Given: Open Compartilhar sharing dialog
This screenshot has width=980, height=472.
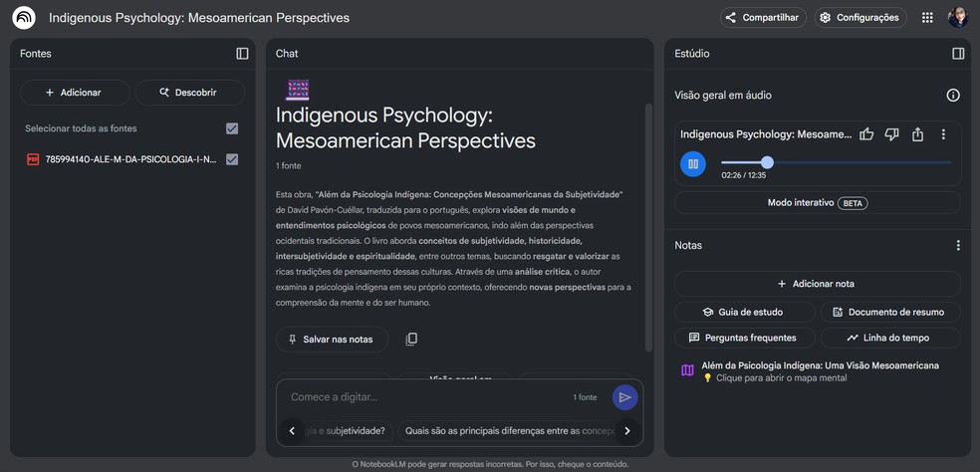Looking at the screenshot, I should click(x=763, y=18).
